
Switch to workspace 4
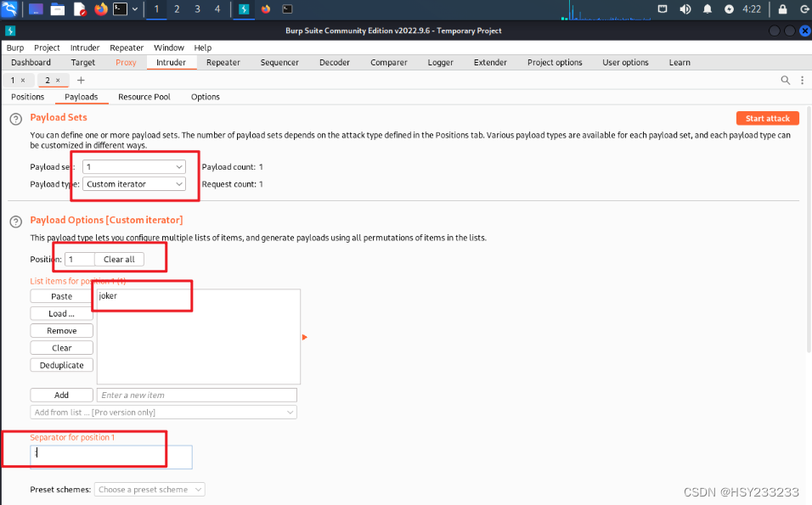coord(217,9)
